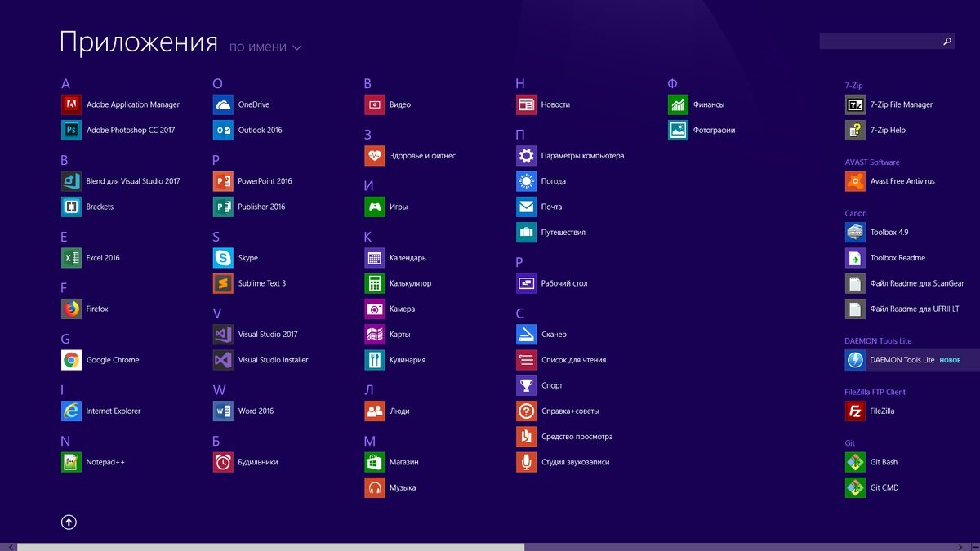Screen dimensions: 980x551
Task: Open Параметры компьютера gear icon
Action: 527,156
